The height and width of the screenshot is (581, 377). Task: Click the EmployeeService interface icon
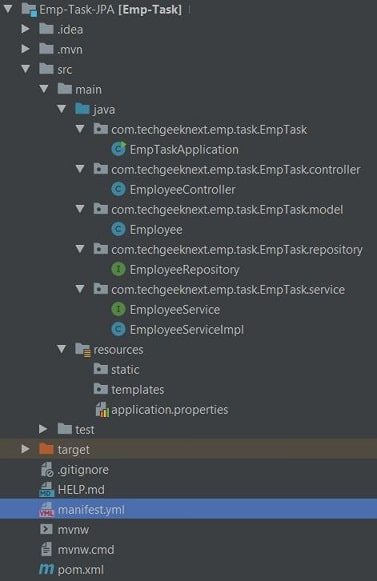118,309
